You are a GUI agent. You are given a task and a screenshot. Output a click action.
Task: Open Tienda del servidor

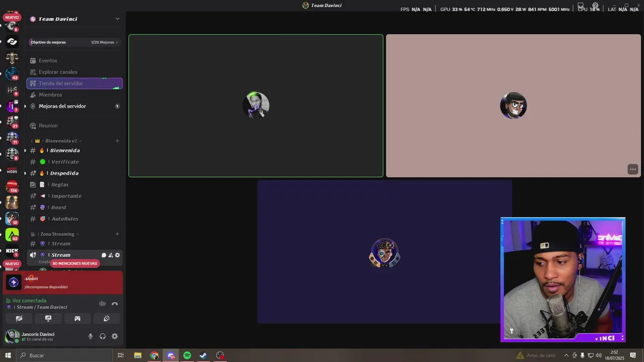[74, 83]
